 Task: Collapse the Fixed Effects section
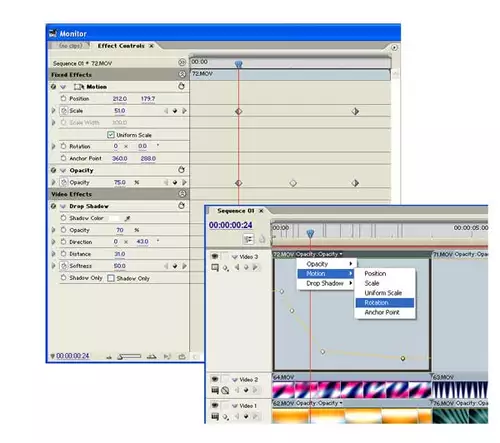[x=182, y=74]
